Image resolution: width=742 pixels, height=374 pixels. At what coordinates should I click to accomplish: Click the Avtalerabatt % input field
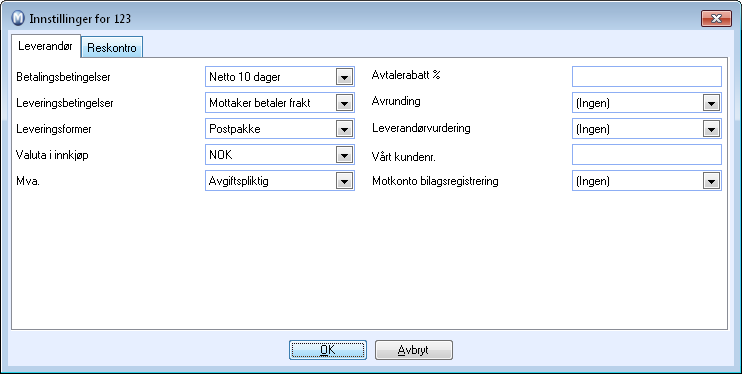[x=647, y=77]
